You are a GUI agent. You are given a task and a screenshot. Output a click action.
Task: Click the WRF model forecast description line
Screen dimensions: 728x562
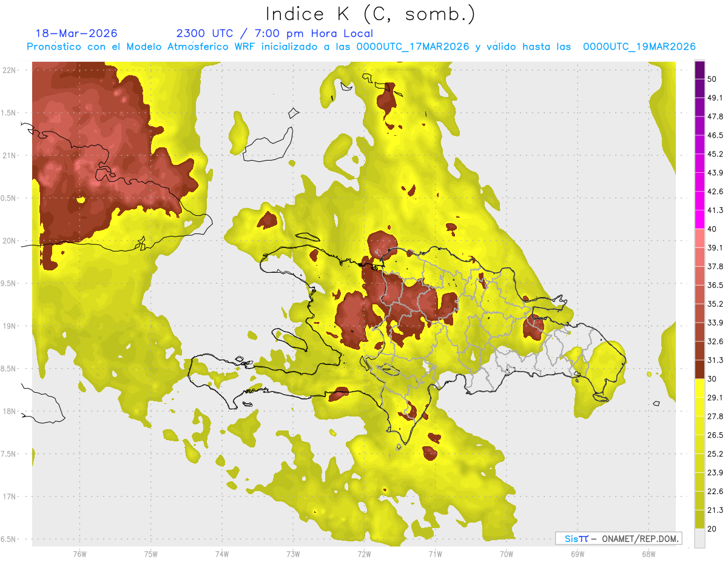pyautogui.click(x=360, y=47)
